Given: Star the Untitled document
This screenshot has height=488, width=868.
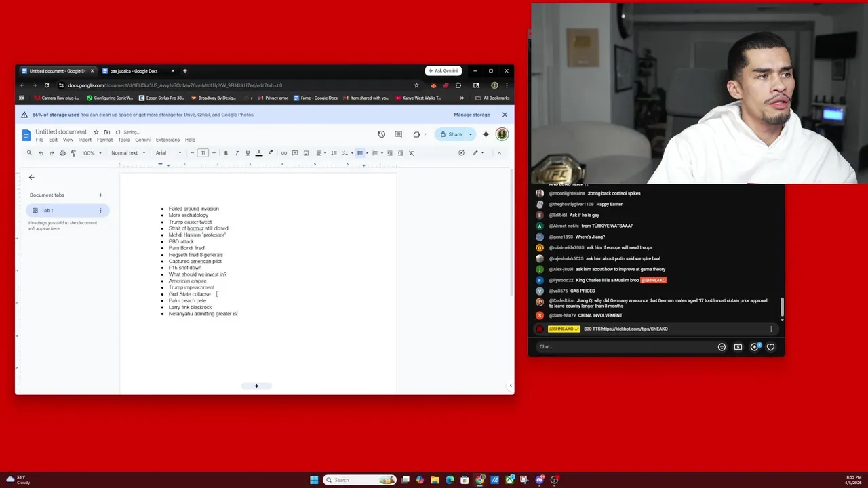Looking at the screenshot, I should (96, 132).
